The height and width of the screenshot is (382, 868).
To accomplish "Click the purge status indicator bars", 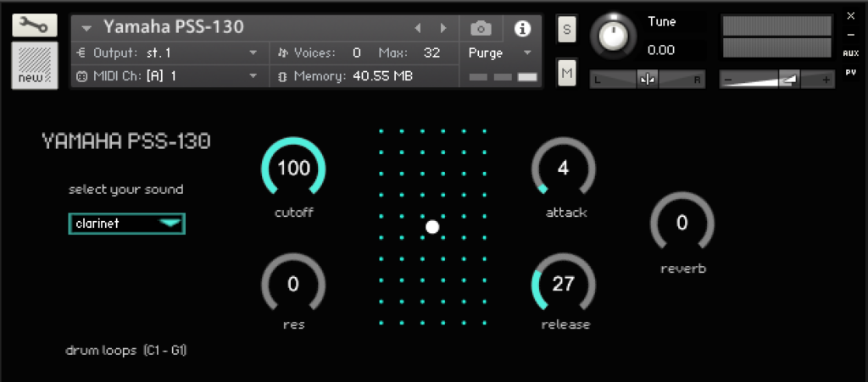I will point(504,77).
